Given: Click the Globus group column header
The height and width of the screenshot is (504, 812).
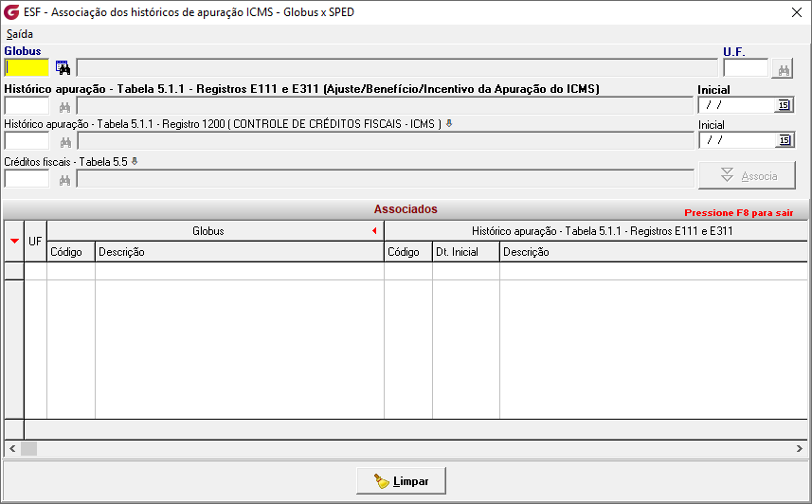Looking at the screenshot, I should (x=215, y=231).
